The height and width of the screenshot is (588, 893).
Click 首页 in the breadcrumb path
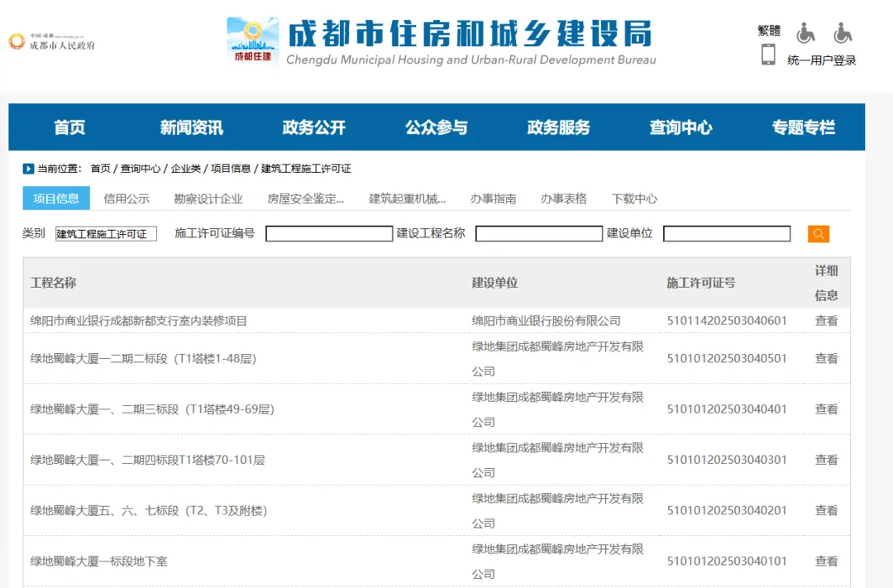coord(100,169)
